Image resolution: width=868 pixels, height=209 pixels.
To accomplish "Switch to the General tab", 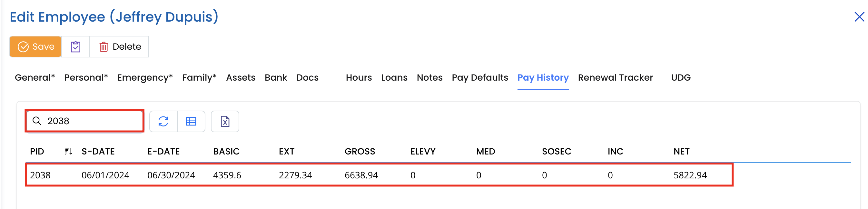I will click(35, 77).
